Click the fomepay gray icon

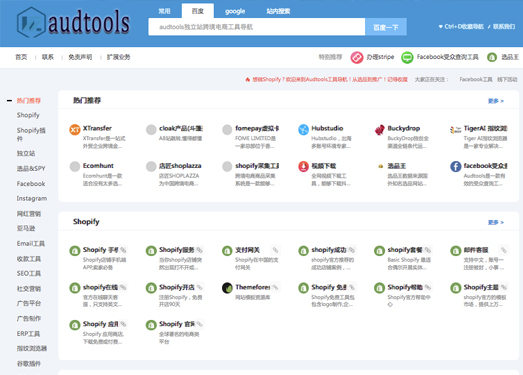tap(227, 129)
